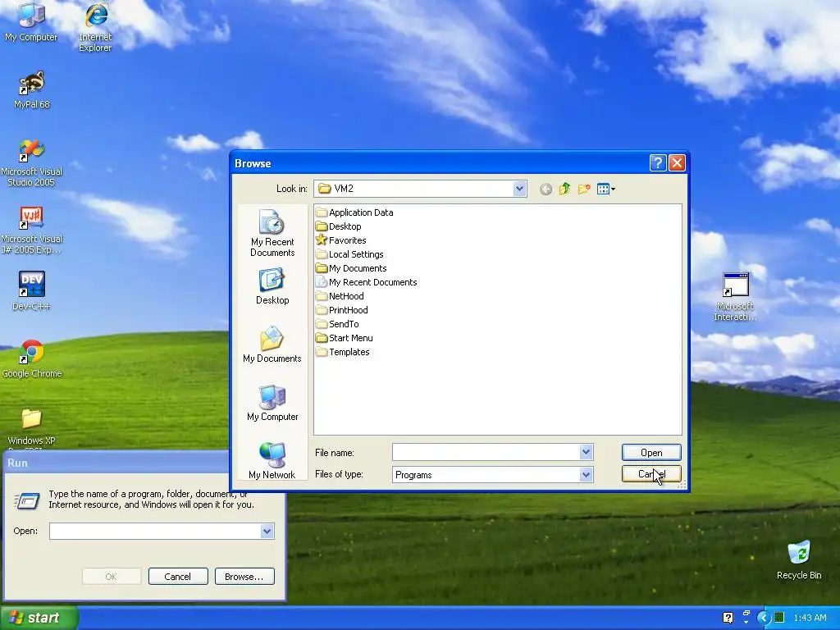The image size is (840, 630).
Task: Go up one folder level
Action: (x=564, y=189)
